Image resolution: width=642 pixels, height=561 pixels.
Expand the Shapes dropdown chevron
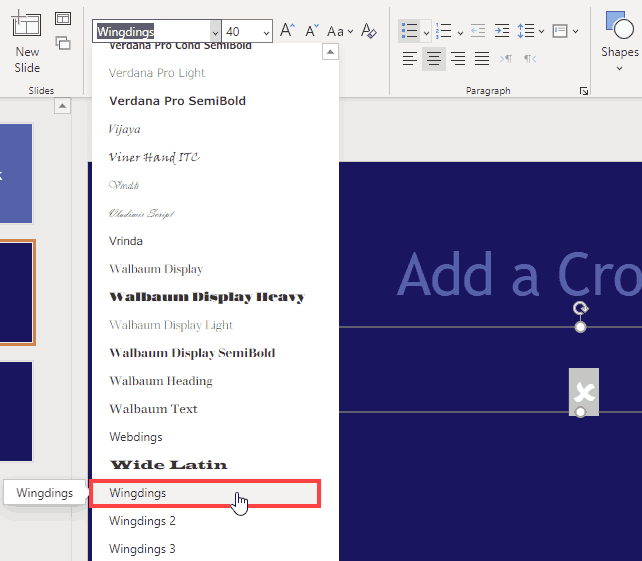(x=619, y=68)
